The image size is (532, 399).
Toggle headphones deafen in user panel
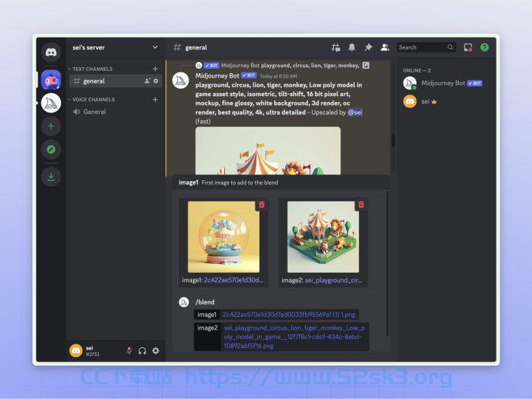142,350
